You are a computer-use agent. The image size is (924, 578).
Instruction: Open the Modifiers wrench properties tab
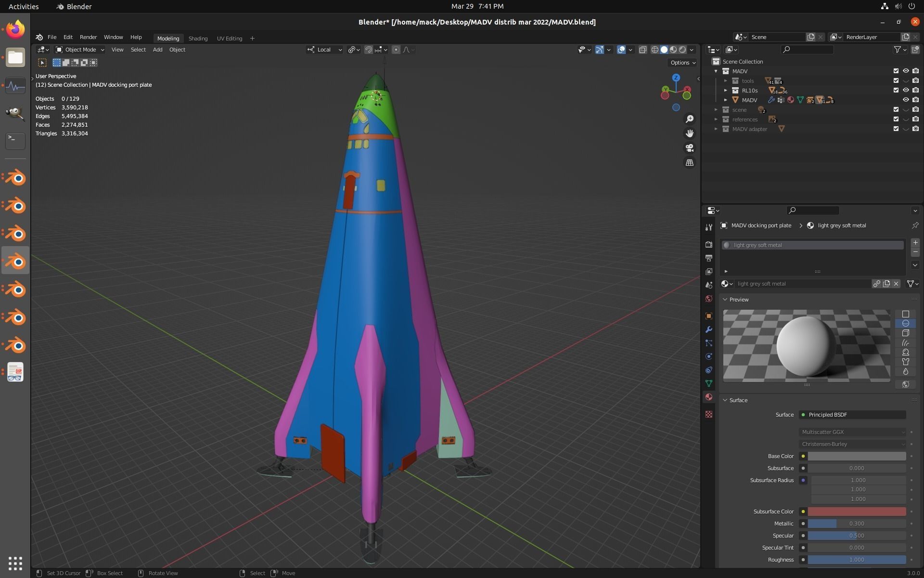click(x=708, y=329)
